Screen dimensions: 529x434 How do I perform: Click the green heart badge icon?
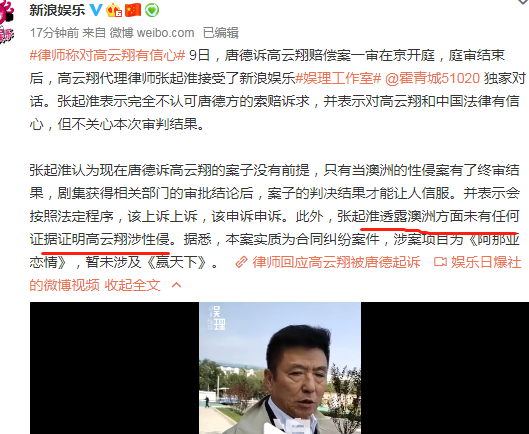152,10
